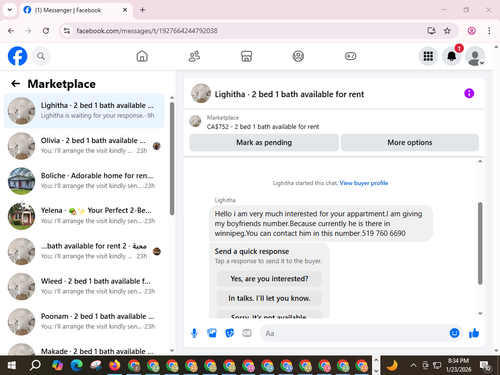Viewport: 500px width, 375px height.
Task: Close the Messenger tab
Action: tap(125, 10)
